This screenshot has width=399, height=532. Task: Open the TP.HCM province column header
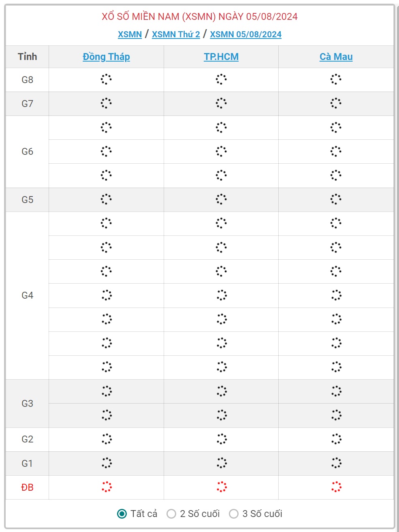click(221, 57)
